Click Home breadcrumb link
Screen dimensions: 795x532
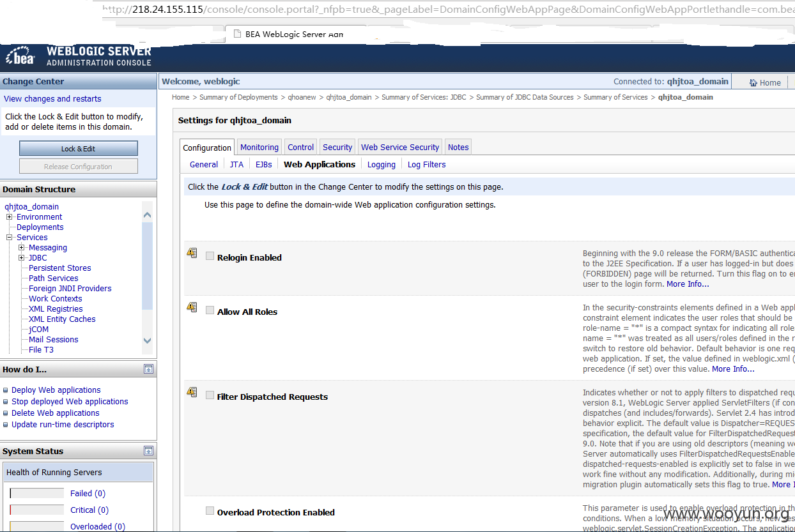click(181, 97)
